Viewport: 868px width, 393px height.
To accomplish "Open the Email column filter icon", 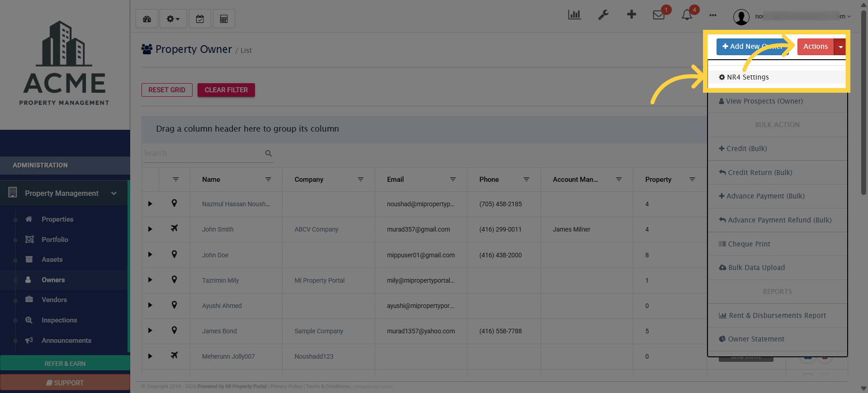I will tap(453, 180).
